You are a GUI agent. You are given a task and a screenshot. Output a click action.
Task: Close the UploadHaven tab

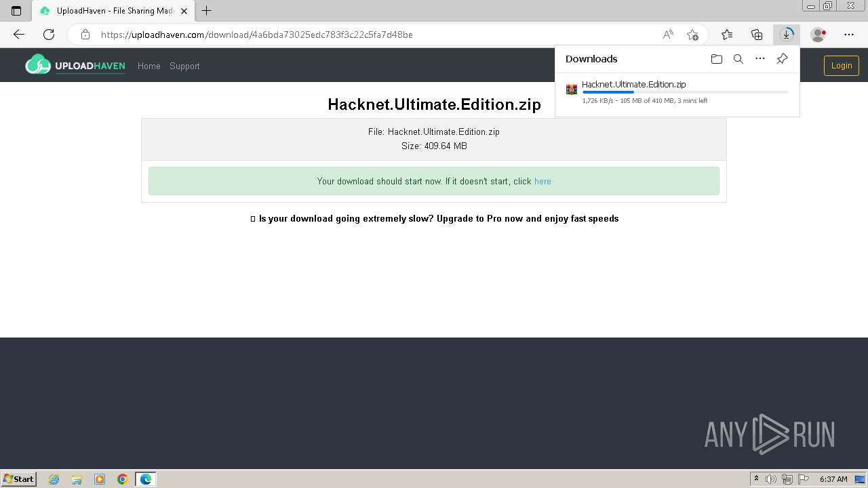coord(184,11)
